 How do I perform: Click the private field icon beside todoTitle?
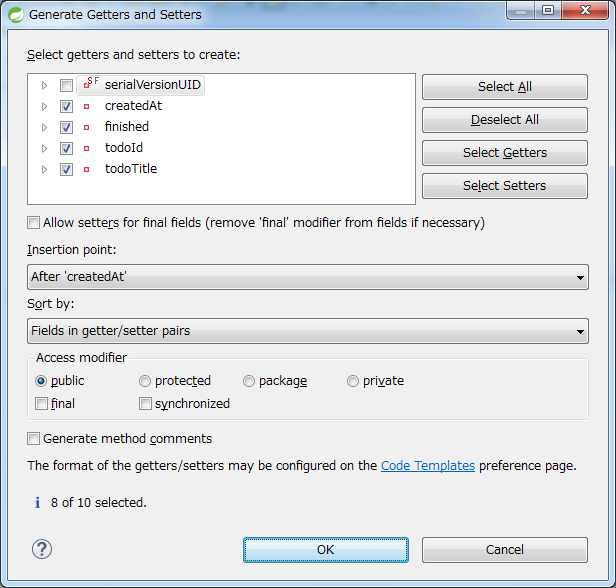pos(86,169)
